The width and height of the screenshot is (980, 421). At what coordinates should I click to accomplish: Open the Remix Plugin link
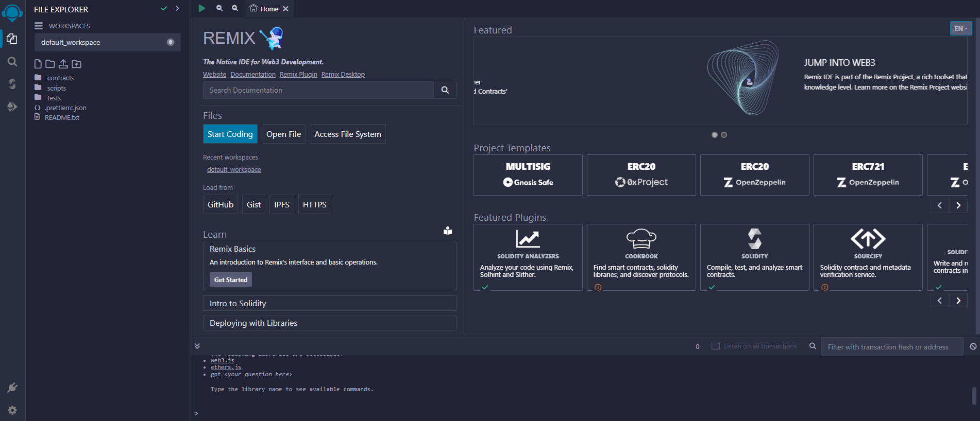tap(298, 75)
